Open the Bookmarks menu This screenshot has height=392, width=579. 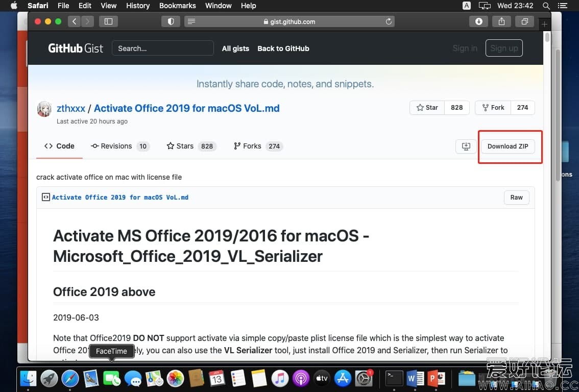click(177, 6)
